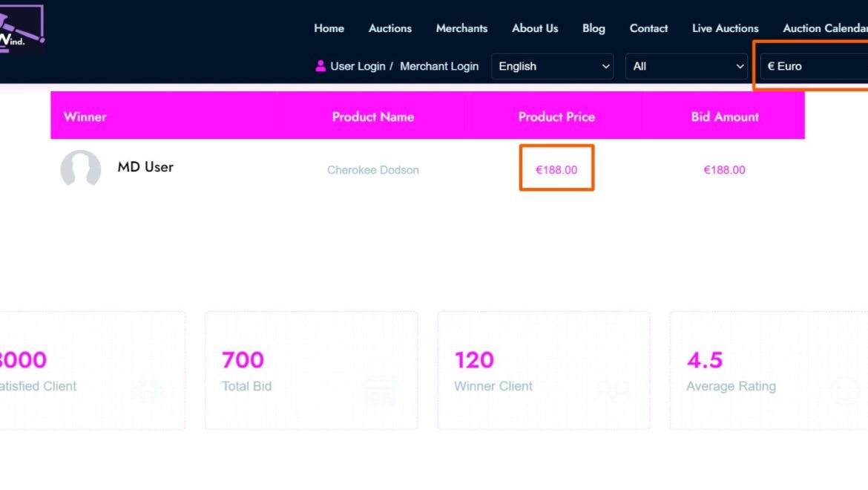
Task: Go to Live Auctions
Action: (725, 28)
